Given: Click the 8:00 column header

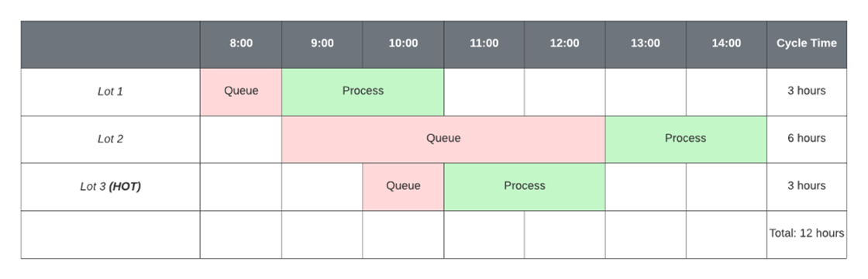Looking at the screenshot, I should tap(241, 44).
